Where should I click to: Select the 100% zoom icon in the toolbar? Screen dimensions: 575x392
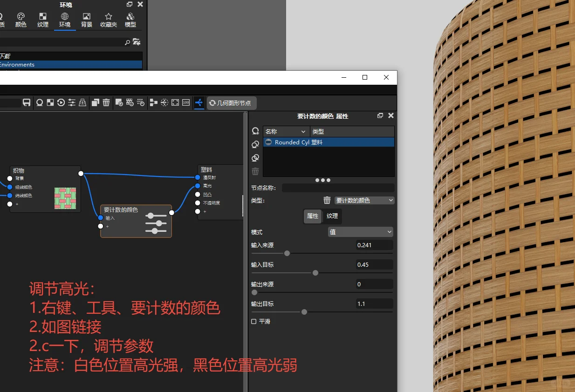pos(185,103)
